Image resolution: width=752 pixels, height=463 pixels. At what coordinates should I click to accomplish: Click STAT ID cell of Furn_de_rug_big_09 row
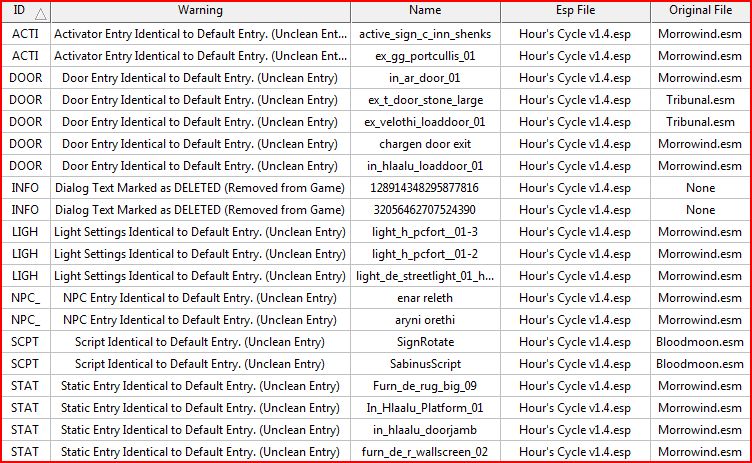click(x=25, y=386)
